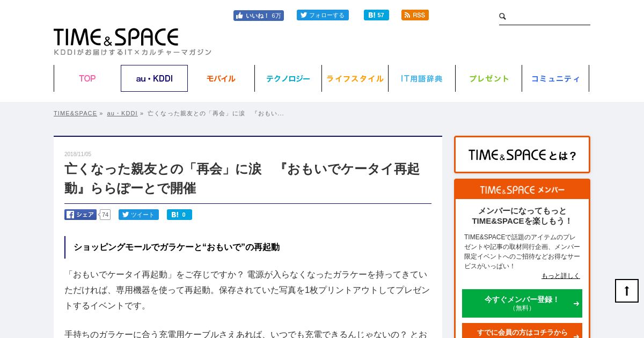Click the TIME&SPACE メンバー panel header
The image size is (644, 338).
pyautogui.click(x=522, y=189)
